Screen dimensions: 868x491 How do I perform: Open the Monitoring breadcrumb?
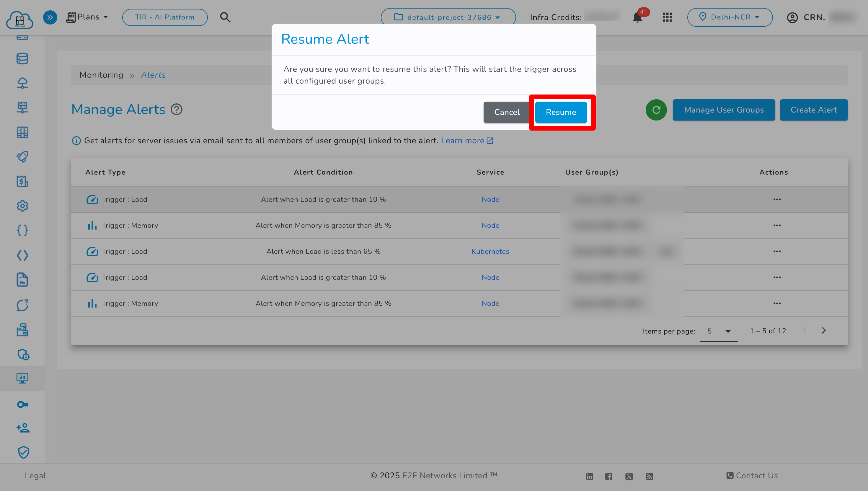coord(101,75)
